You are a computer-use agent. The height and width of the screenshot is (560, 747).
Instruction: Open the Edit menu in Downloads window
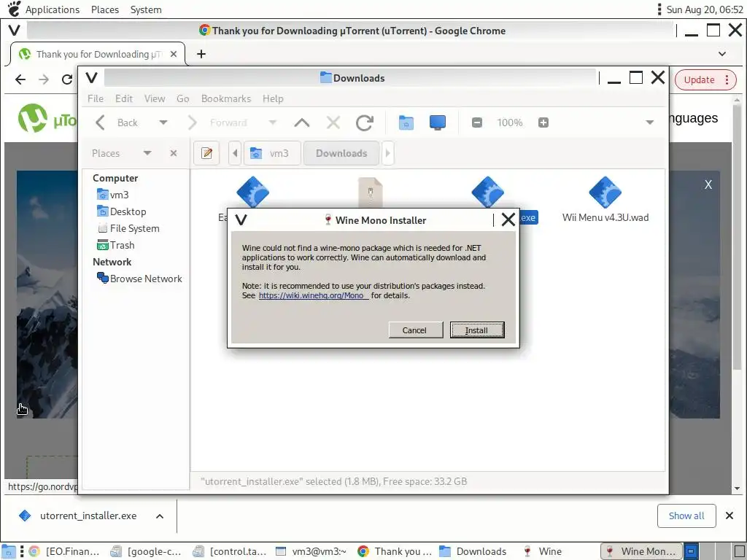pyautogui.click(x=124, y=98)
